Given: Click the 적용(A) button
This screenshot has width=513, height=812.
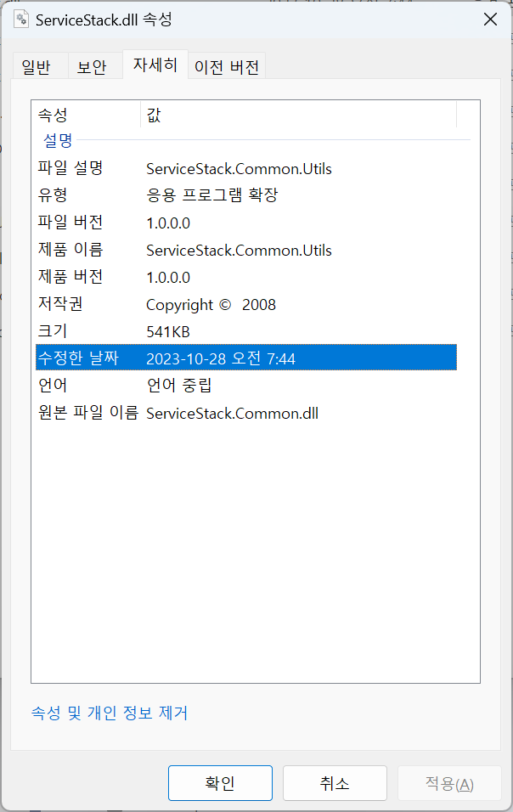Looking at the screenshot, I should [448, 783].
